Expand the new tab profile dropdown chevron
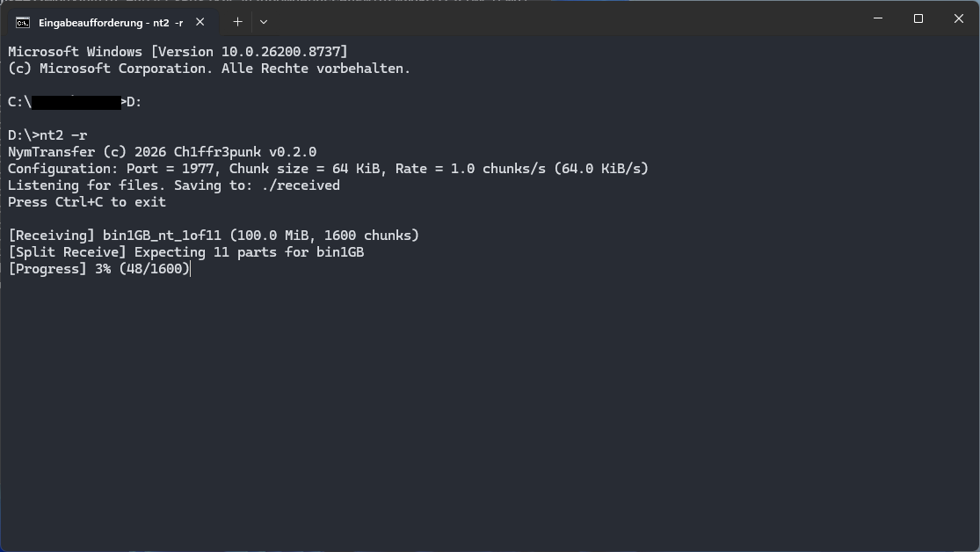This screenshot has width=980, height=552. click(264, 22)
